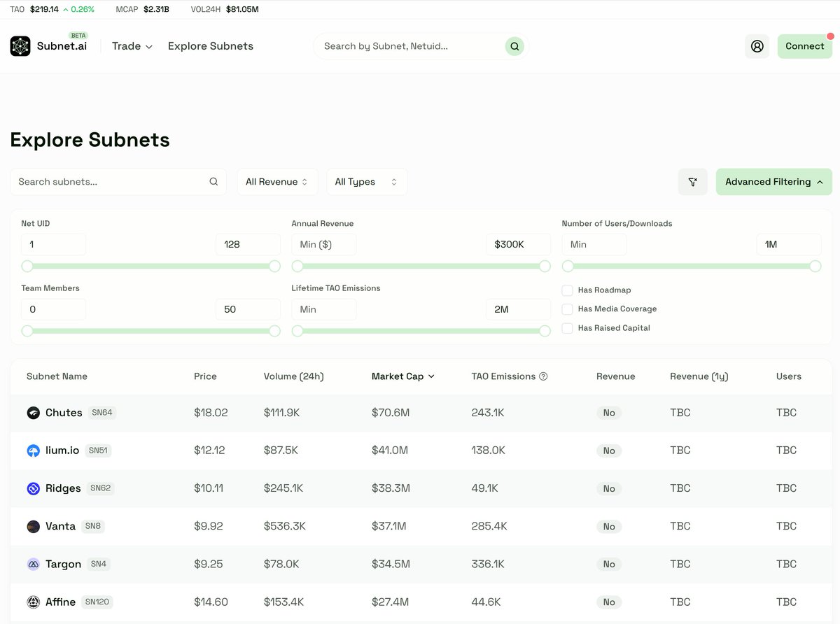Open the Chutes subnet row
Image resolution: width=840 pixels, height=624 pixels.
pyautogui.click(x=421, y=413)
